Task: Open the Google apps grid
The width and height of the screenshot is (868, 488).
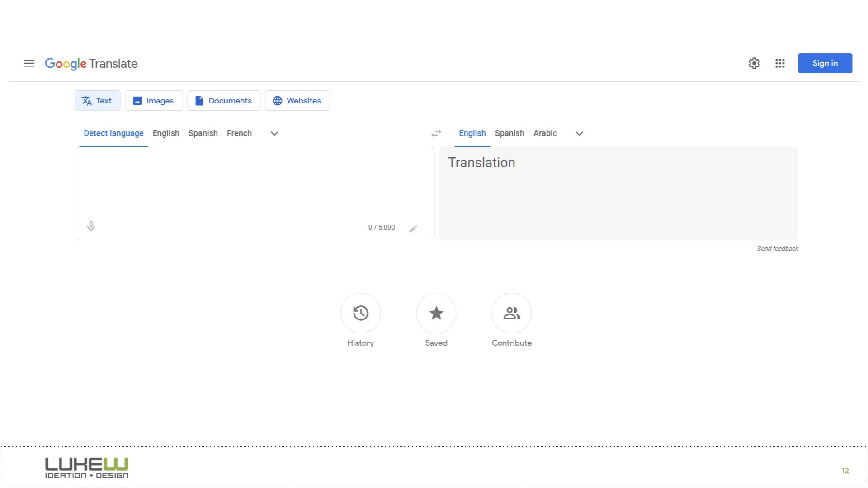Action: (x=780, y=63)
